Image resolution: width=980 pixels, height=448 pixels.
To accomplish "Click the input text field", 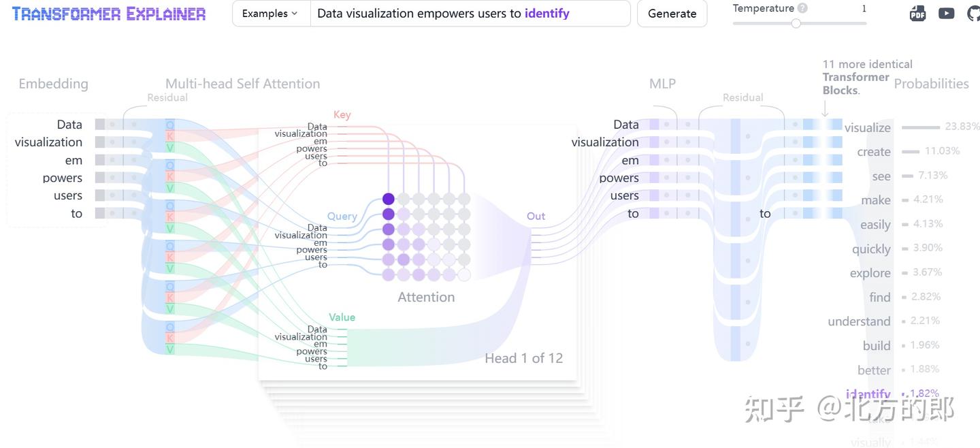I will point(470,14).
